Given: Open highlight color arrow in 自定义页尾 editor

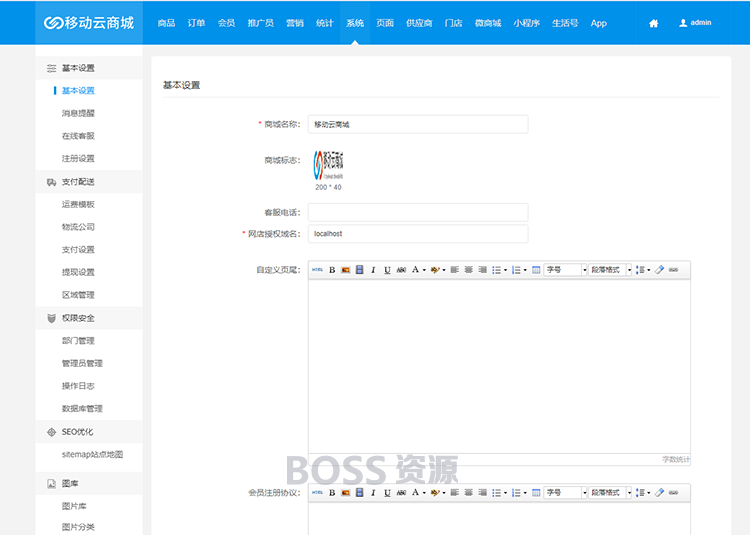Looking at the screenshot, I should (444, 270).
